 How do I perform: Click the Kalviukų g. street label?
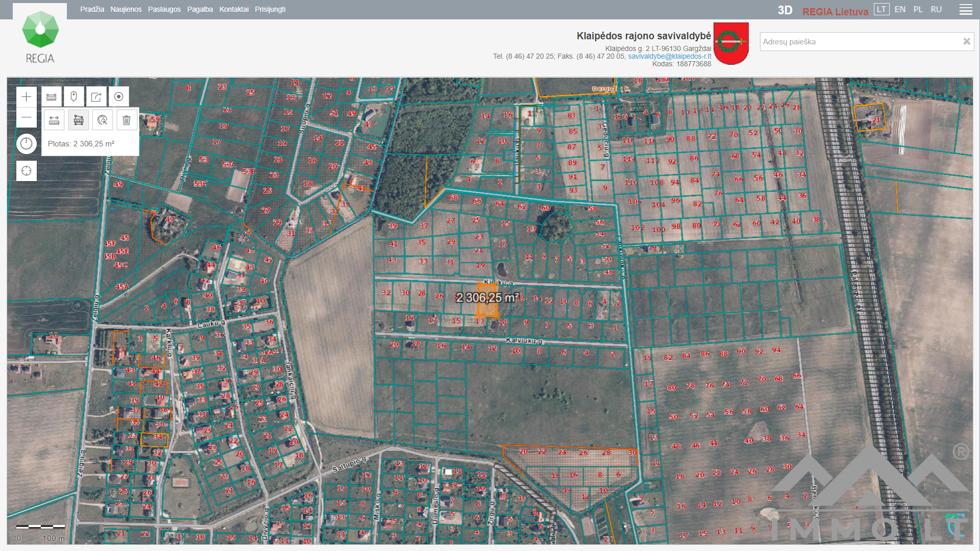pos(524,340)
